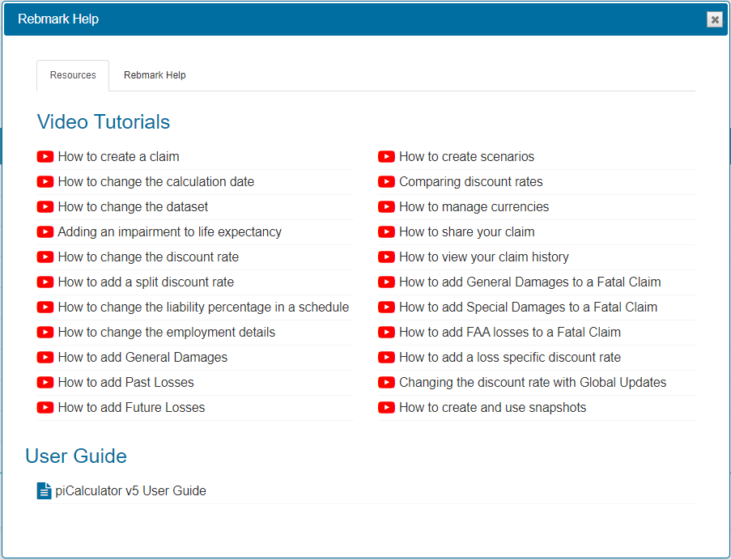Image resolution: width=731 pixels, height=560 pixels.
Task: Click YouTube icon beside Comparing discount rates
Action: coord(386,182)
